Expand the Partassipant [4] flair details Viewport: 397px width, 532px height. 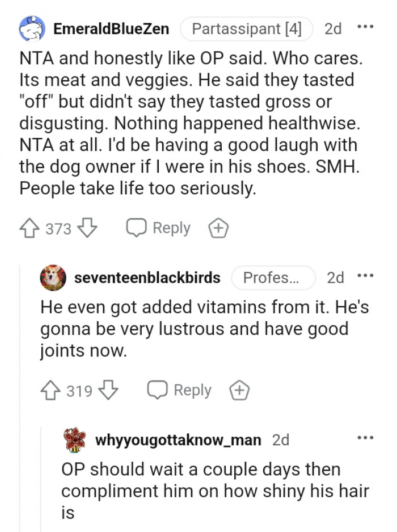pos(246,28)
